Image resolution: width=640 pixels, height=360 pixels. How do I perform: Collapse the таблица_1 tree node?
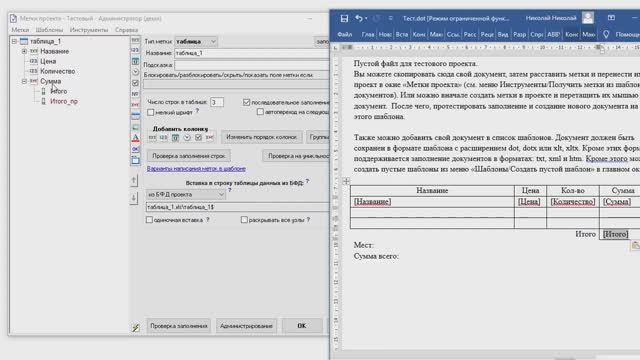(14, 41)
